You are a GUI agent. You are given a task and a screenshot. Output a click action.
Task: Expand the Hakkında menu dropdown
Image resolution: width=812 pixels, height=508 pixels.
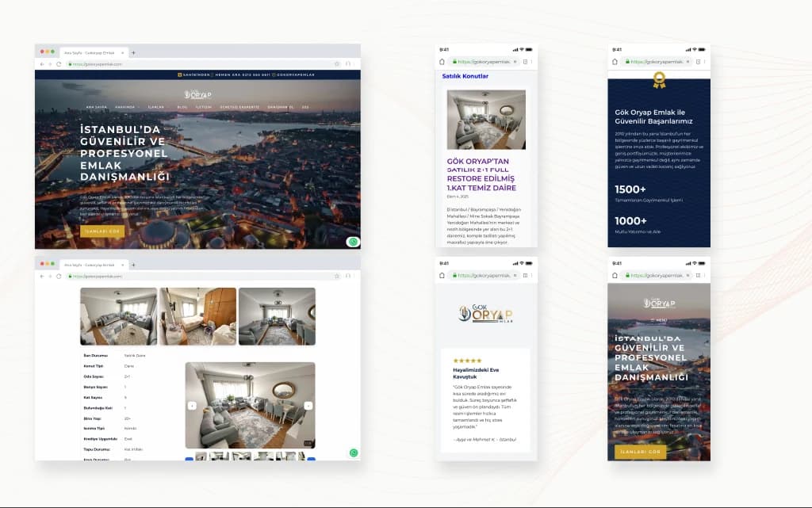[126, 107]
